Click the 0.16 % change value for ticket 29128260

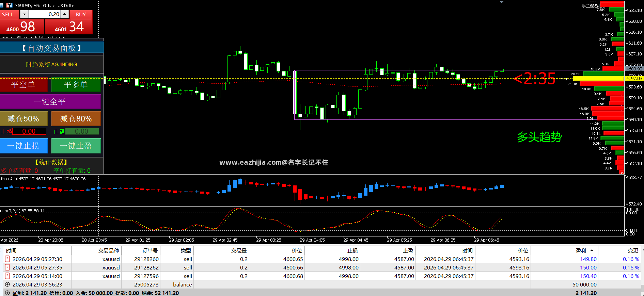pos(631,259)
